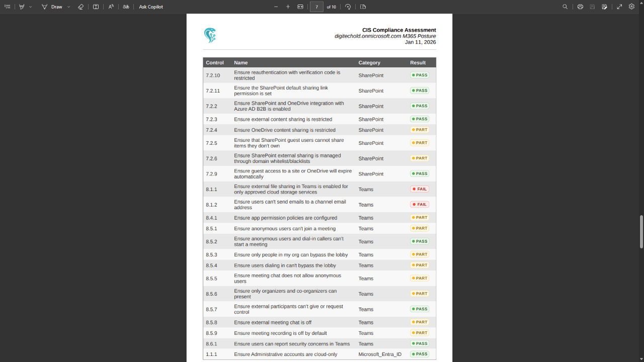This screenshot has width=644, height=362.
Task: Click FAIL badge for control 8.1.2
Action: click(x=420, y=205)
